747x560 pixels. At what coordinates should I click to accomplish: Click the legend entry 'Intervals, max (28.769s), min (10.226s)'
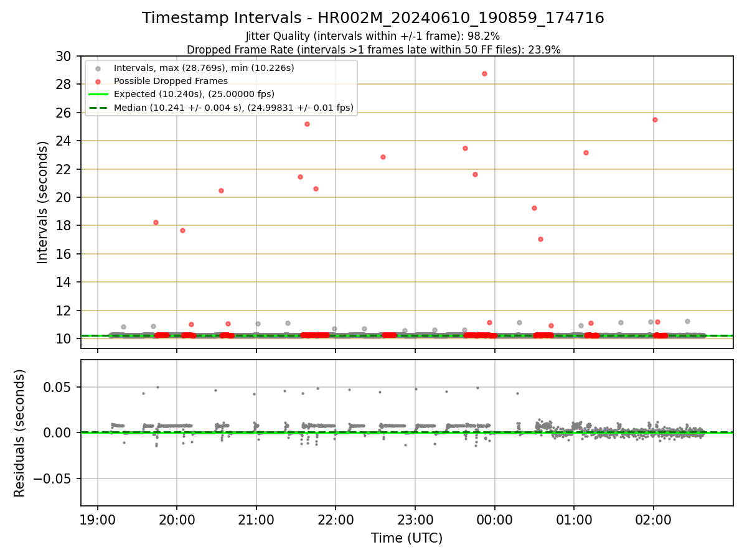tap(204, 67)
